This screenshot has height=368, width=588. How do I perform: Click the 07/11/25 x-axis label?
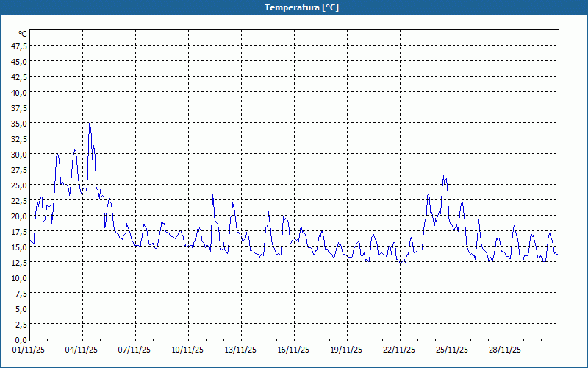[x=135, y=350]
